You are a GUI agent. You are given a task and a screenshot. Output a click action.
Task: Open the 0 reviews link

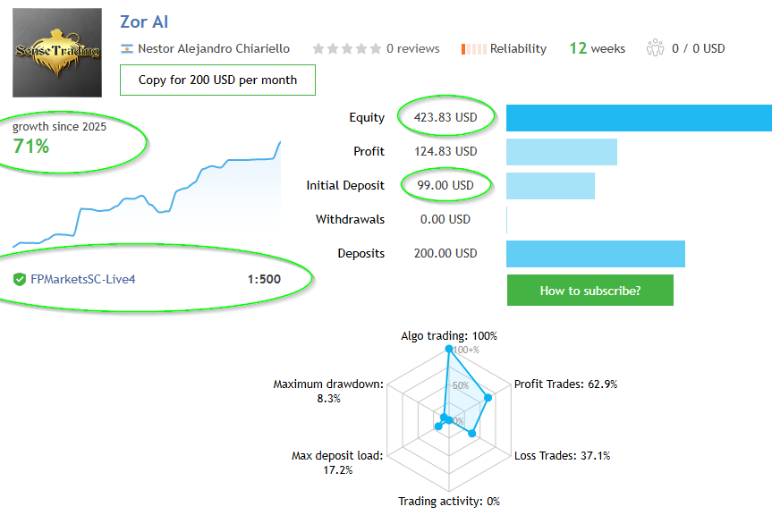tap(412, 49)
